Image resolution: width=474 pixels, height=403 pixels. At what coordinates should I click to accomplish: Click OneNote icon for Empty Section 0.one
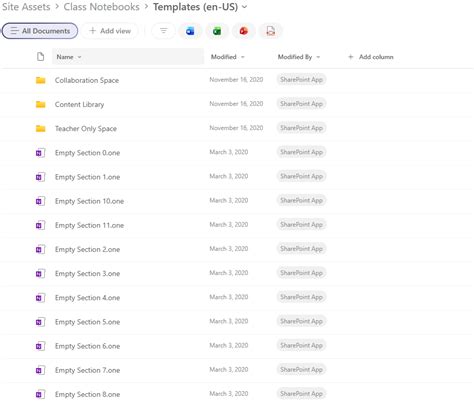40,153
